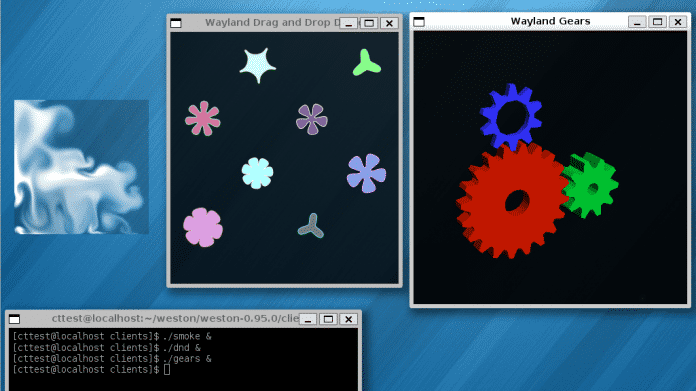696x391 pixels.
Task: Select the gray three-armed propeller shape
Action: [311, 226]
